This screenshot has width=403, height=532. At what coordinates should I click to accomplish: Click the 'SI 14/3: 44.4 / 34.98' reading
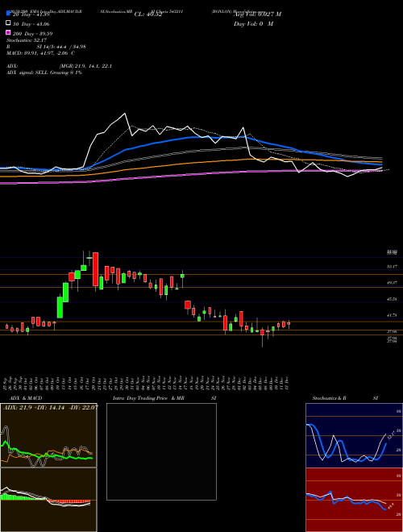tap(61, 47)
